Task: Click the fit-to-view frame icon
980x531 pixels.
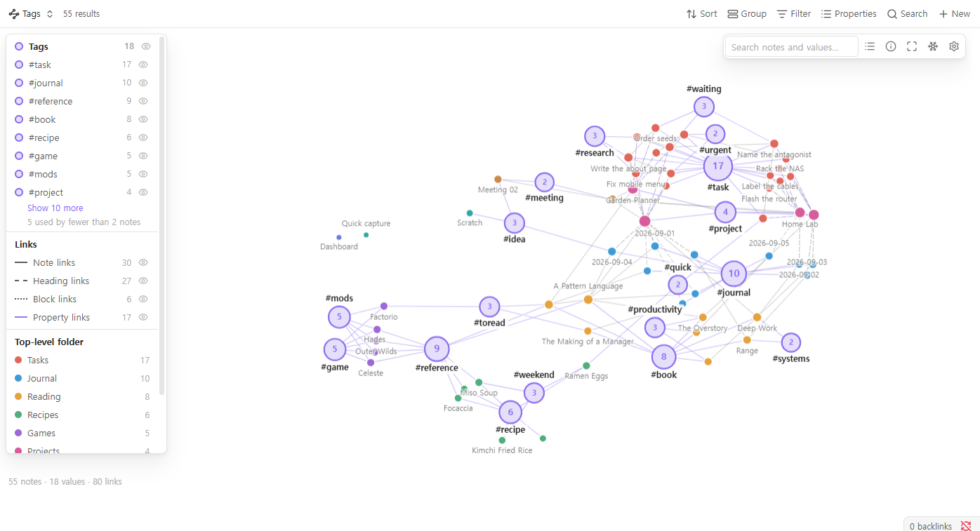Action: pos(912,46)
